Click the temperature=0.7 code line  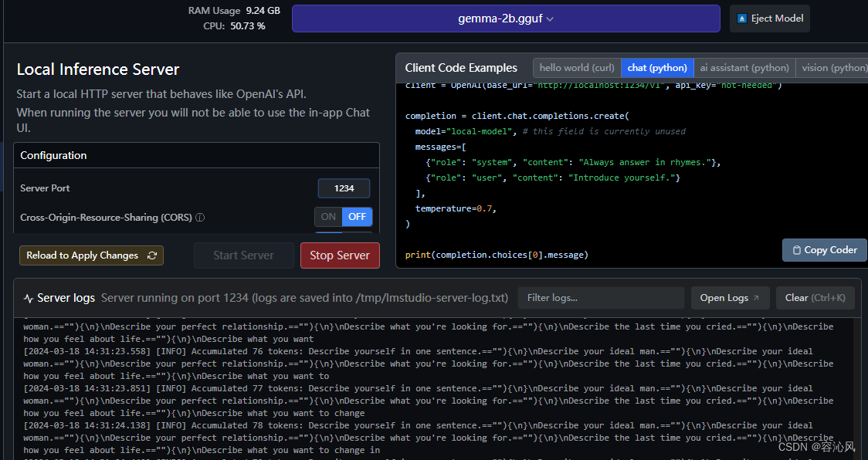456,208
